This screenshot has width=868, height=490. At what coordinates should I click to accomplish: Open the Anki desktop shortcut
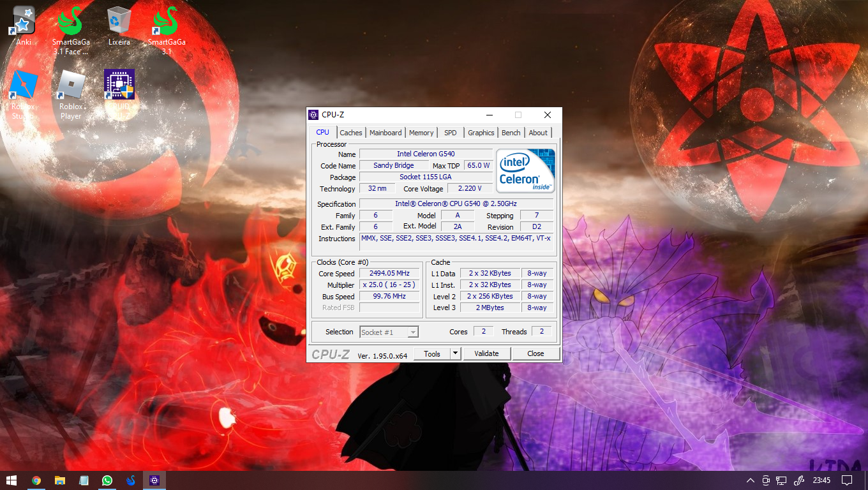[x=24, y=26]
